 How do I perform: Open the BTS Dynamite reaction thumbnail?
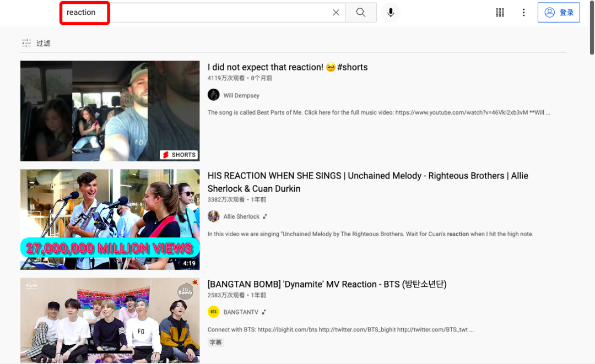click(110, 320)
